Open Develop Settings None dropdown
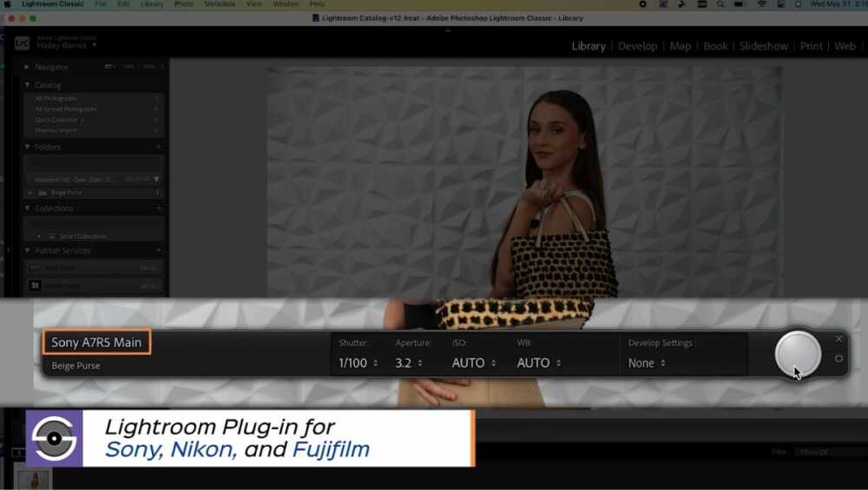This screenshot has width=868, height=490. click(647, 363)
